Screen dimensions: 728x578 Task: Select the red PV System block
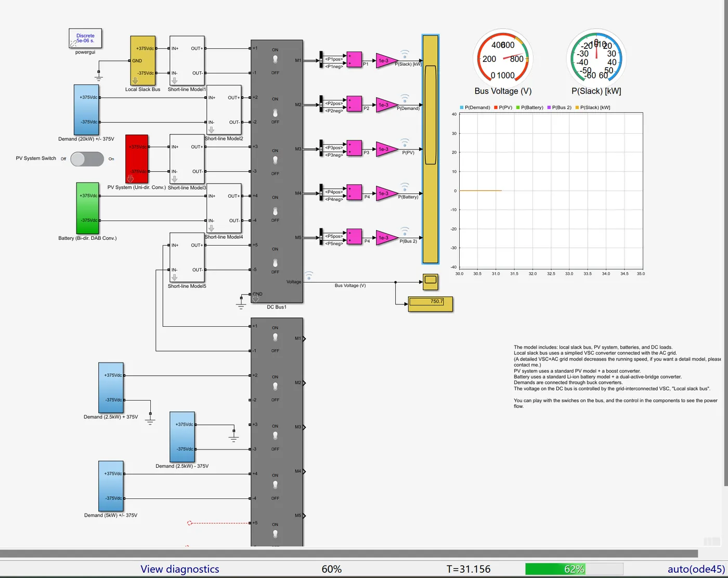point(137,159)
